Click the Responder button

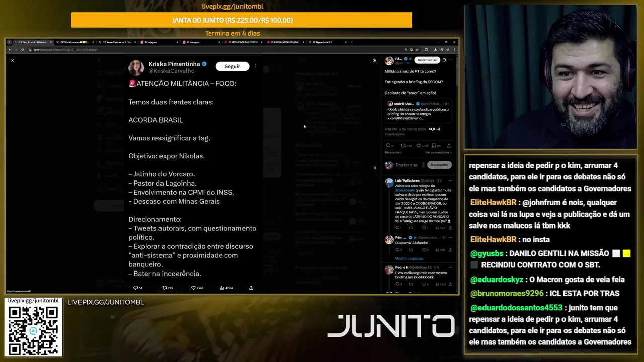coord(439,165)
